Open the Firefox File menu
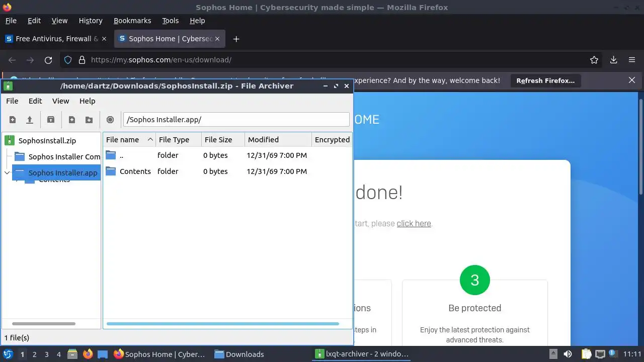 (x=11, y=21)
